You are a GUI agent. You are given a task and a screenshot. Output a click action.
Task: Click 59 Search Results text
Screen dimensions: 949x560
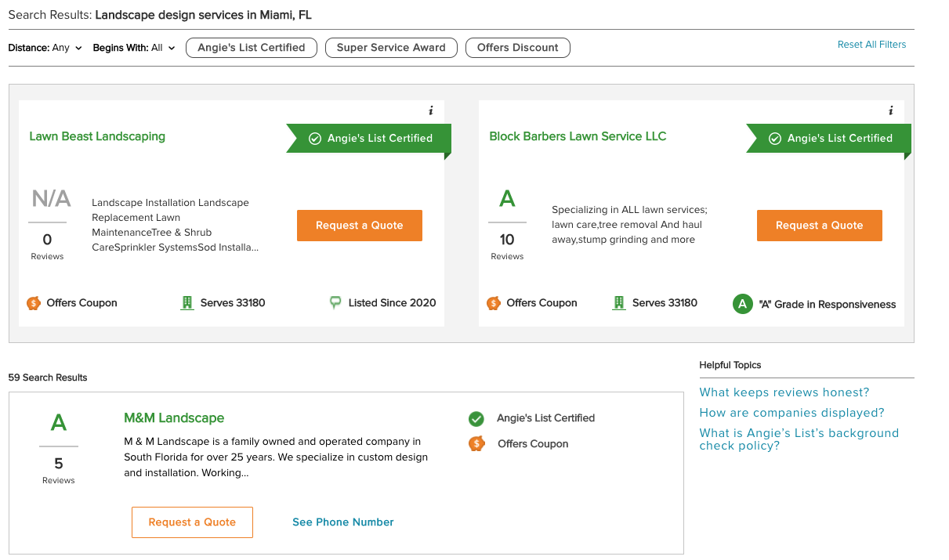pos(48,378)
